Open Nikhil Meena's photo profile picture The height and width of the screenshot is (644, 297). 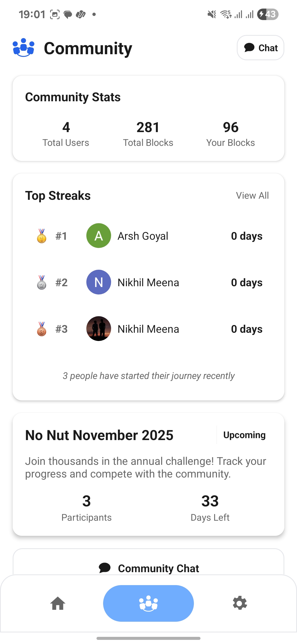click(x=99, y=329)
